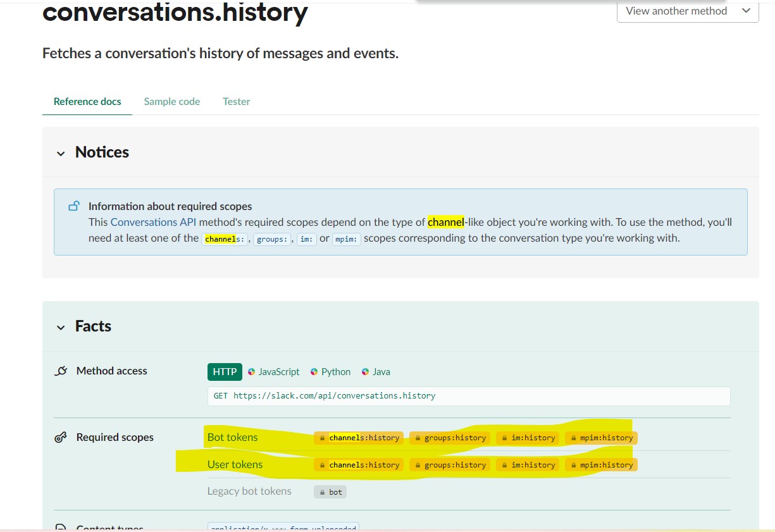
Task: Click the Legacy bot tokens label
Action: 249,491
